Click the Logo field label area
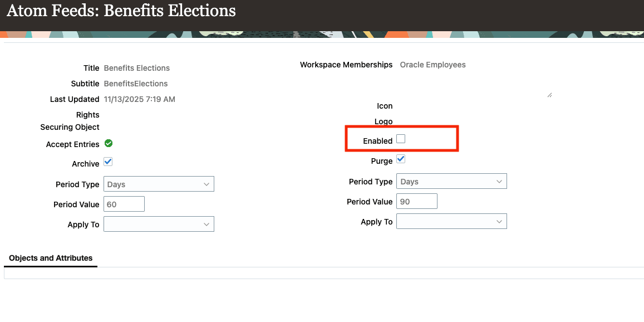Viewport: 644px width, 322px height. [384, 121]
